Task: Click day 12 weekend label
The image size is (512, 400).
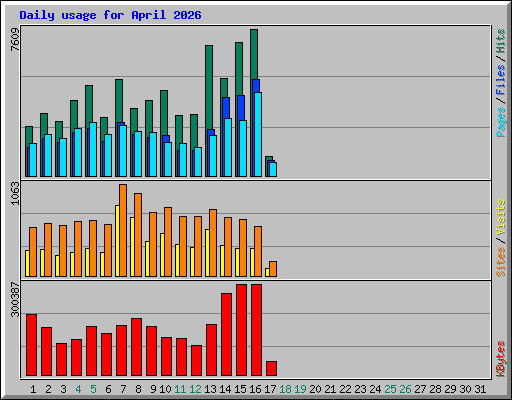Action: coord(195,389)
